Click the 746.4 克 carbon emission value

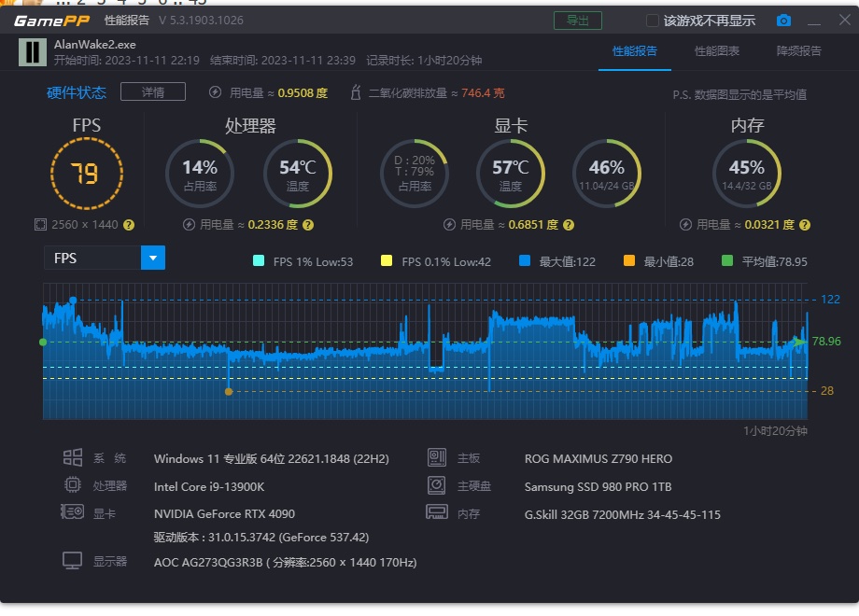[x=483, y=93]
